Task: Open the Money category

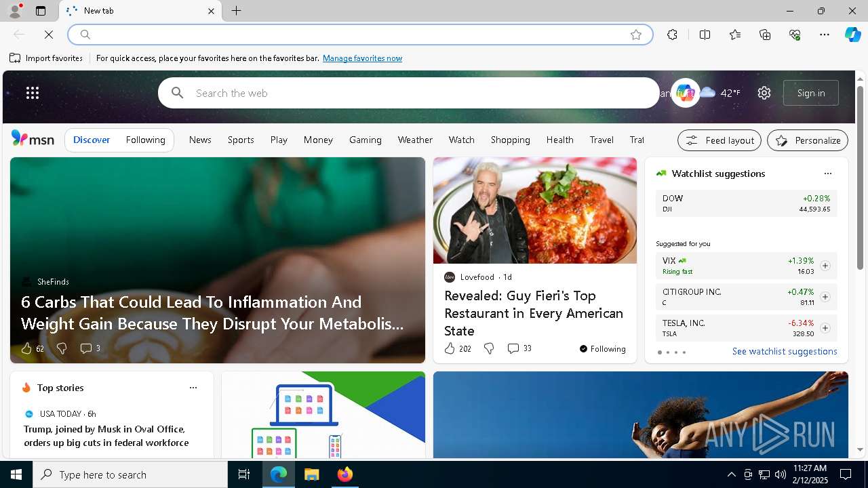Action: [x=318, y=140]
